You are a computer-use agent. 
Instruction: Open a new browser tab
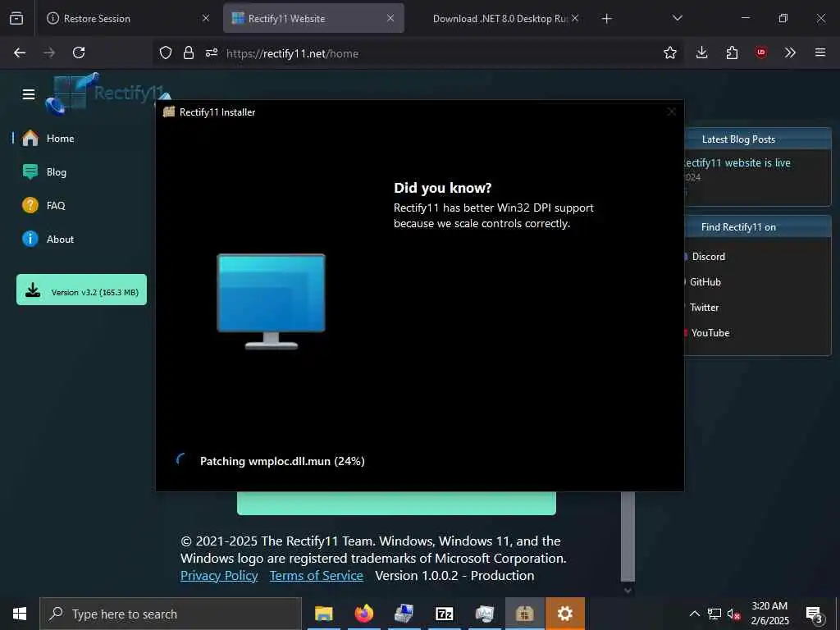606,19
